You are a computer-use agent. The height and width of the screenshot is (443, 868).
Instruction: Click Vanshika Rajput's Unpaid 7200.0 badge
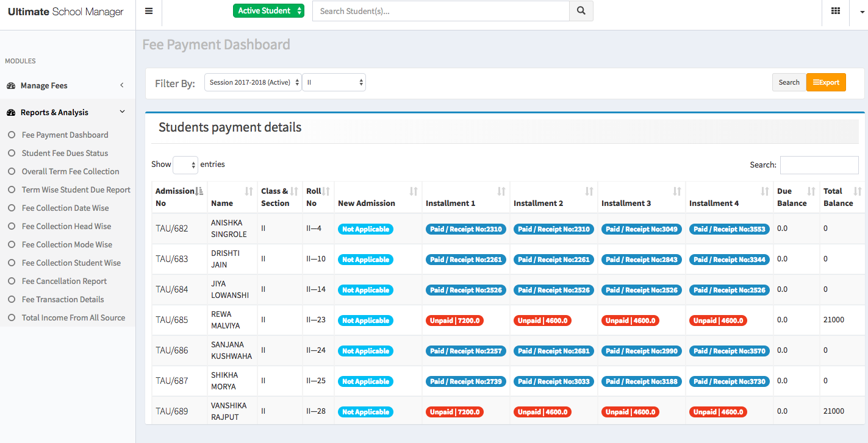[454, 412]
